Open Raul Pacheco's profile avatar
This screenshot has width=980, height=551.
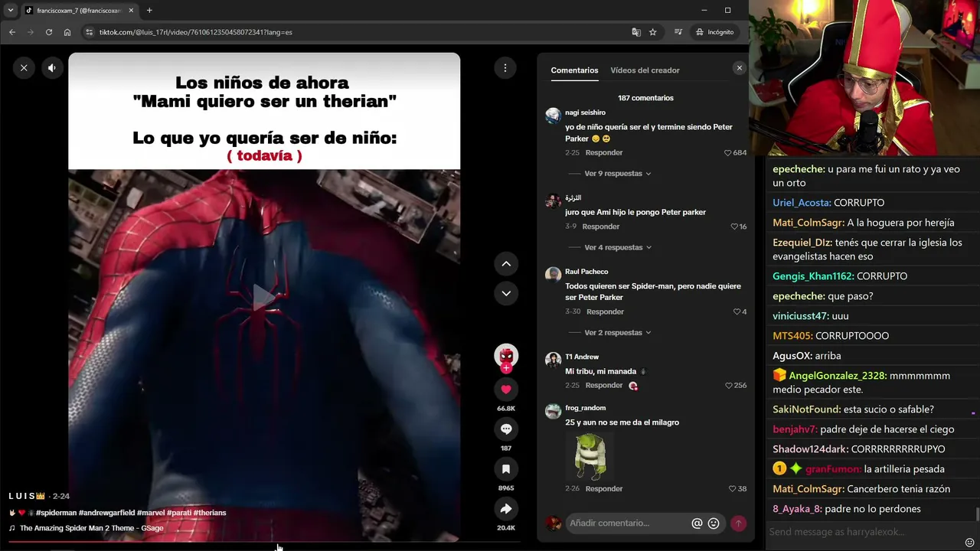(553, 275)
